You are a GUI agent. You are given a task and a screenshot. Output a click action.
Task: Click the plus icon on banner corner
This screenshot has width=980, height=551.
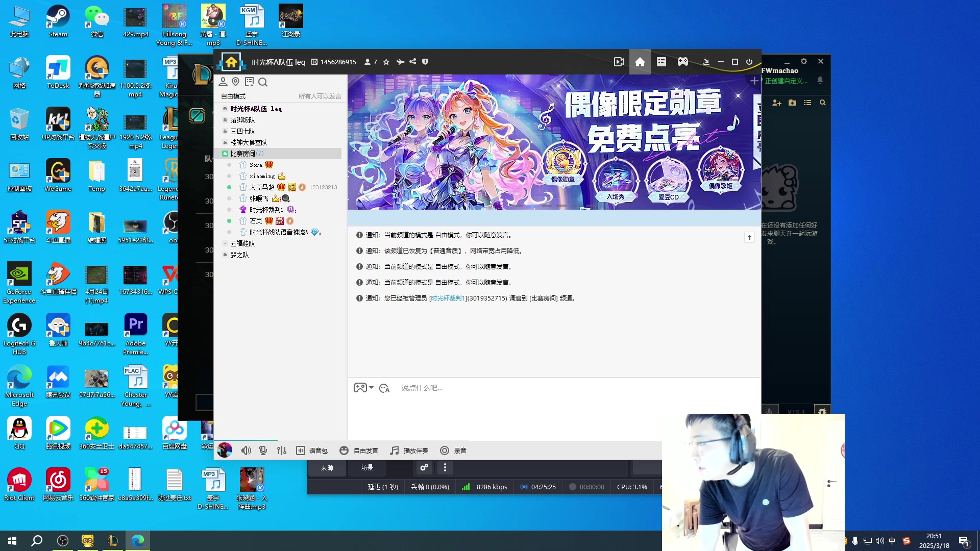(x=754, y=81)
